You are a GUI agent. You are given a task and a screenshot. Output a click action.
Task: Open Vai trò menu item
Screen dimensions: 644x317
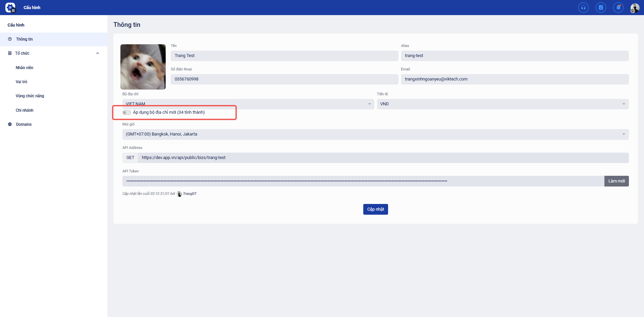(21, 82)
